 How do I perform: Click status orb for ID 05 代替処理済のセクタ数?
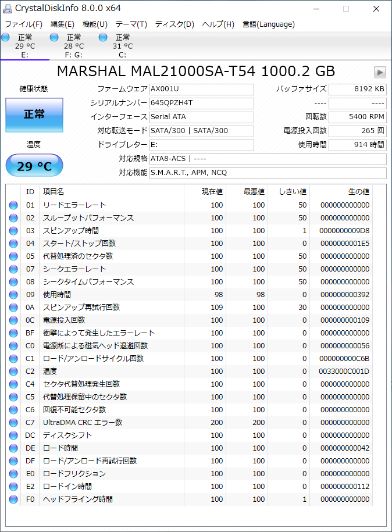13,256
